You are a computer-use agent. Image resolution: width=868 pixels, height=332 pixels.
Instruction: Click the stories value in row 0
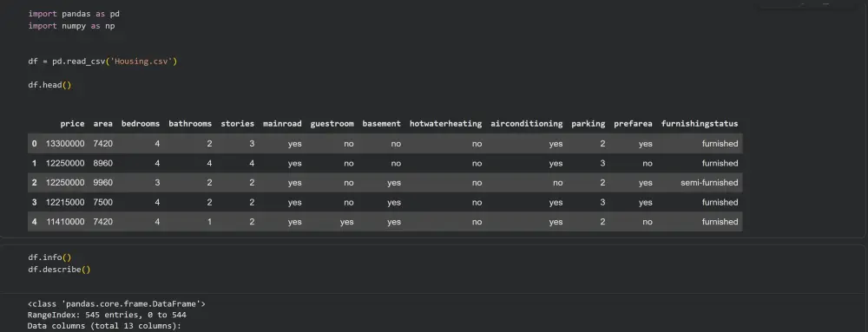252,144
